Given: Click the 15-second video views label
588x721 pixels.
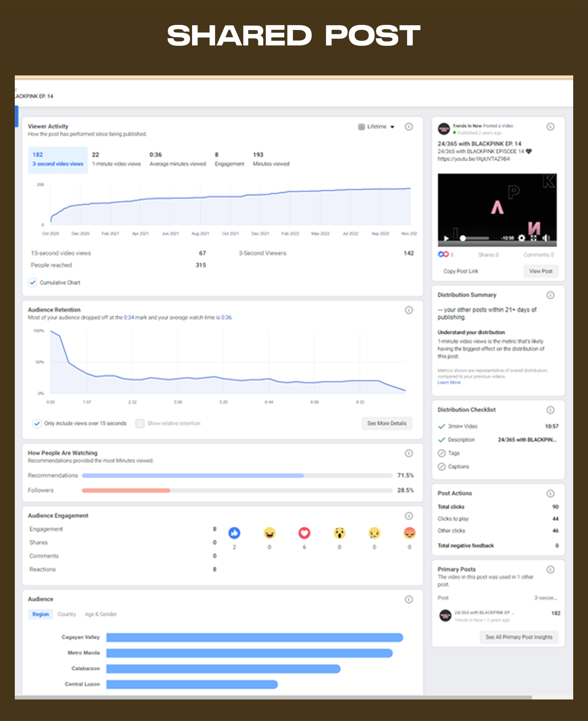Looking at the screenshot, I should coord(61,253).
